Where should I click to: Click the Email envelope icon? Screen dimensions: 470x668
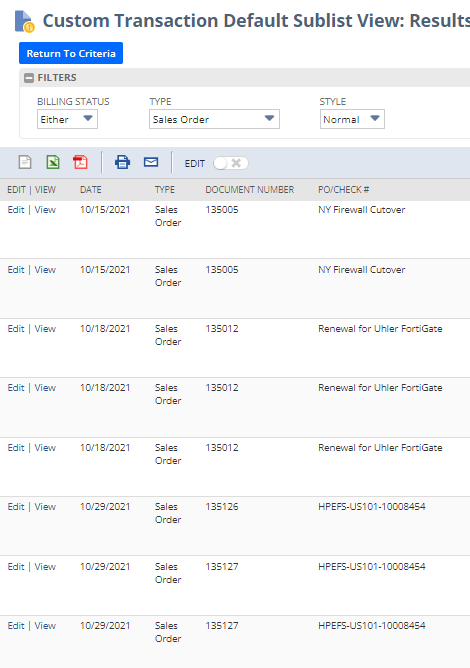(151, 162)
